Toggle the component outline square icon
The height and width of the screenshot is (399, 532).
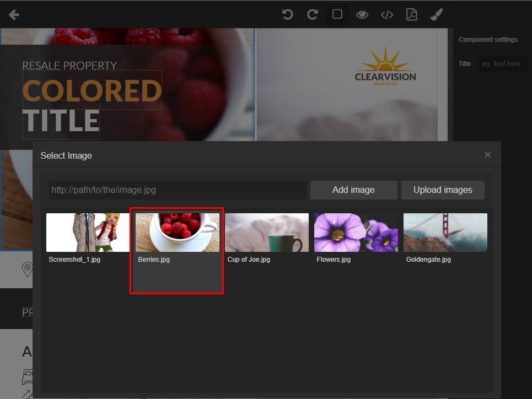click(x=337, y=14)
